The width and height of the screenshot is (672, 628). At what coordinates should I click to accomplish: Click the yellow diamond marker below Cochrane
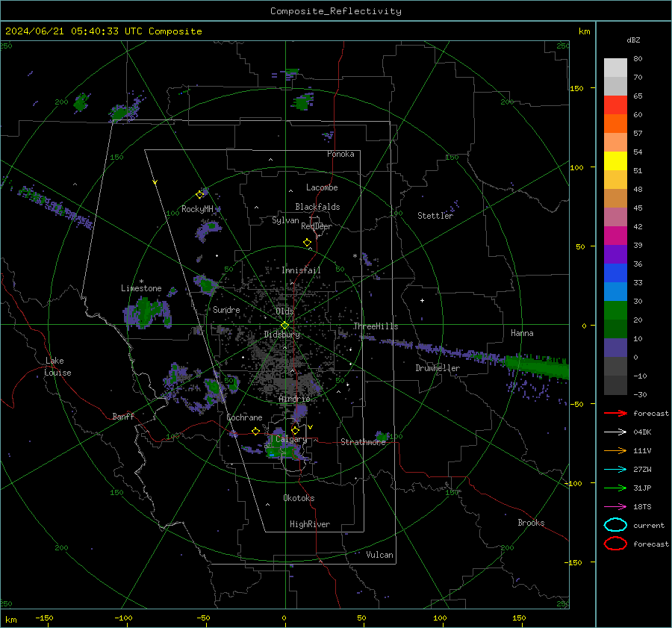pyautogui.click(x=256, y=432)
